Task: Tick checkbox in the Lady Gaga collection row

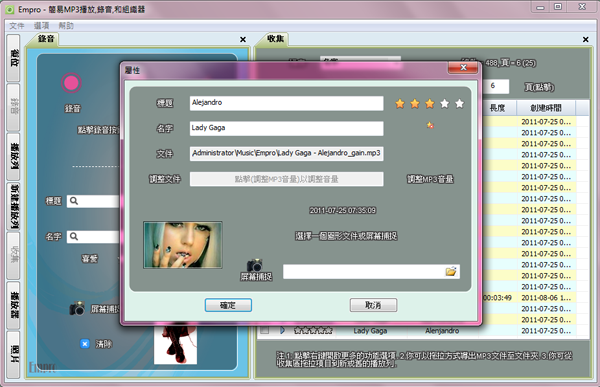Action: tap(264, 330)
